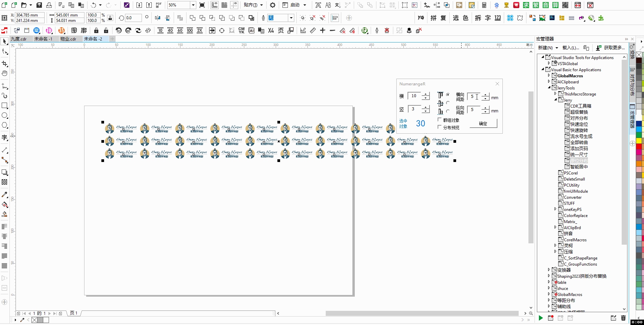This screenshot has width=644, height=325.
Task: Expand the Shaping2023拼版分布替换 node
Action: click(549, 276)
